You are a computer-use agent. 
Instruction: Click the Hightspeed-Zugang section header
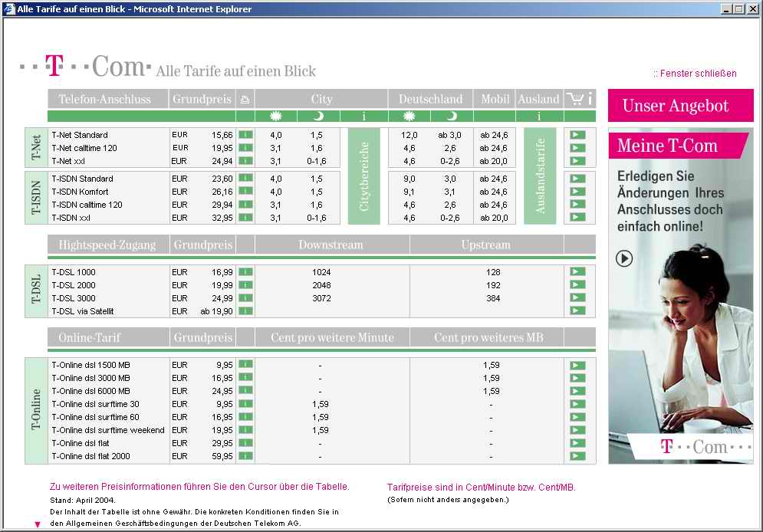click(108, 245)
